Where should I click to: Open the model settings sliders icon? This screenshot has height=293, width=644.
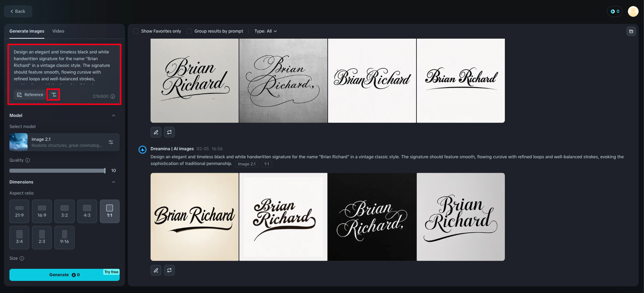click(111, 142)
